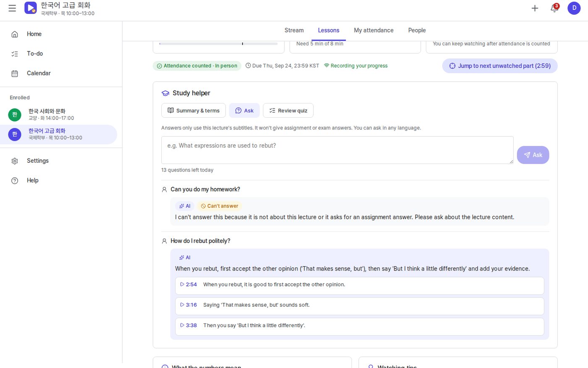588x368 pixels.
Task: Switch to the People tab
Action: pyautogui.click(x=417, y=30)
